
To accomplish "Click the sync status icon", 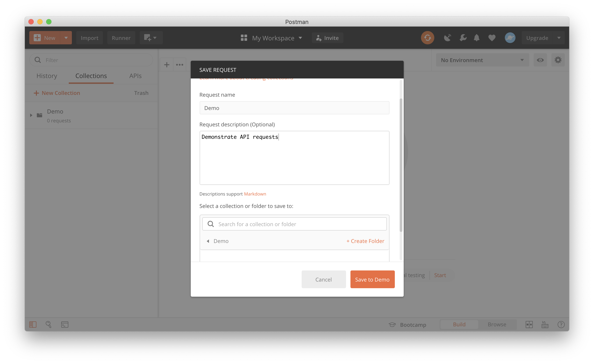I will click(x=427, y=38).
